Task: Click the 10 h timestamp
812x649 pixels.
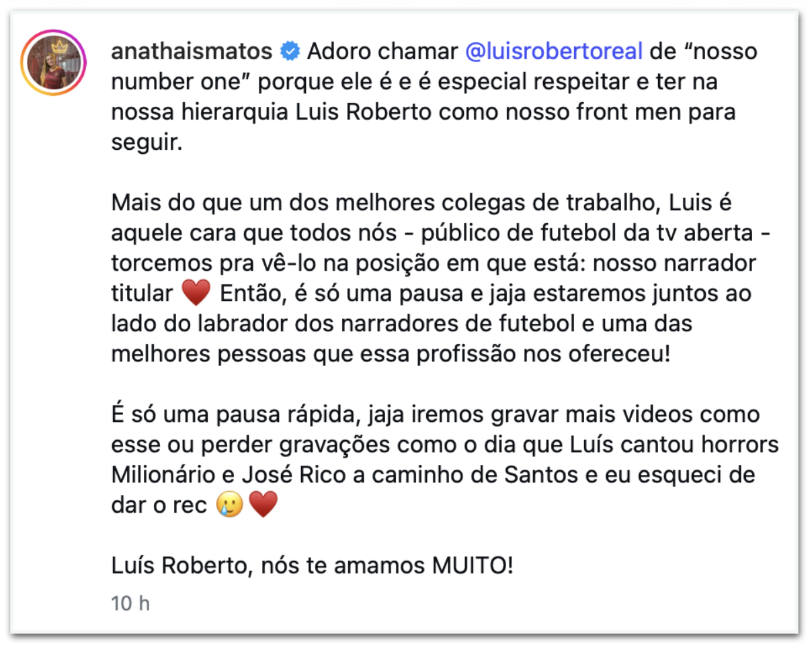Action: (130, 603)
